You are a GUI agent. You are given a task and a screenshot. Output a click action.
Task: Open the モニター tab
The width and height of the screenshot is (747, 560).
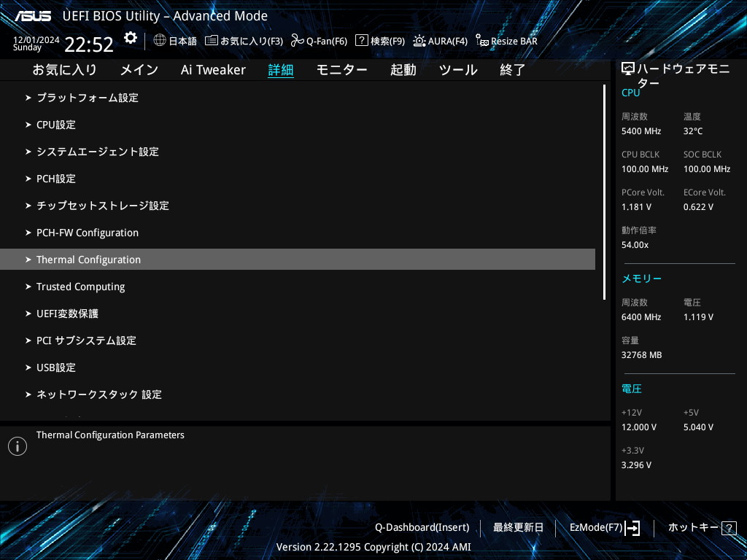(341, 70)
